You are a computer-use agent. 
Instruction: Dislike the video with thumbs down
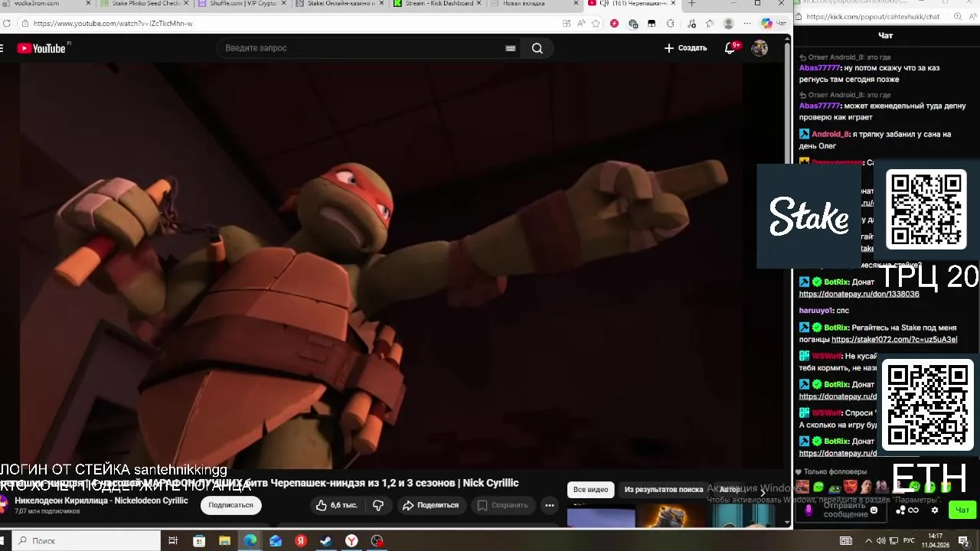coord(378,505)
